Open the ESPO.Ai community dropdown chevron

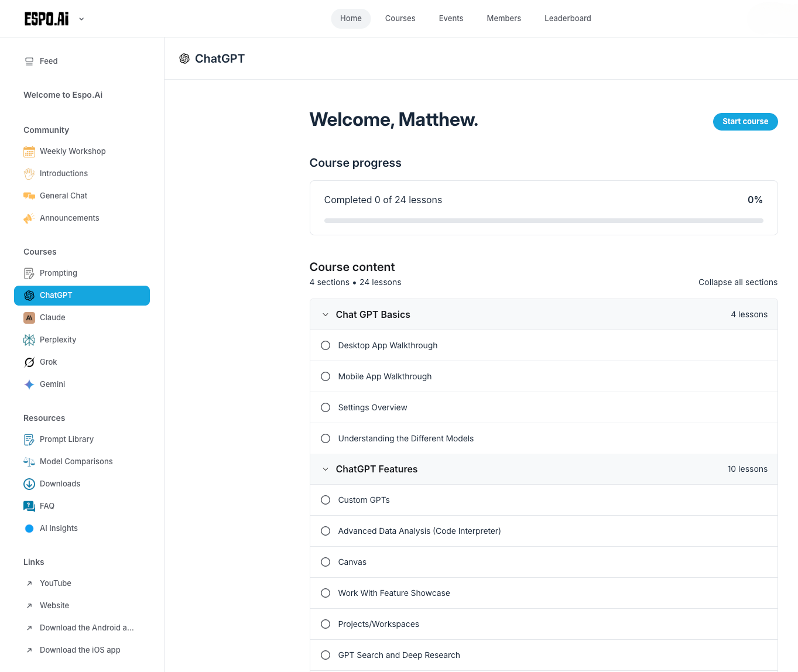point(81,19)
